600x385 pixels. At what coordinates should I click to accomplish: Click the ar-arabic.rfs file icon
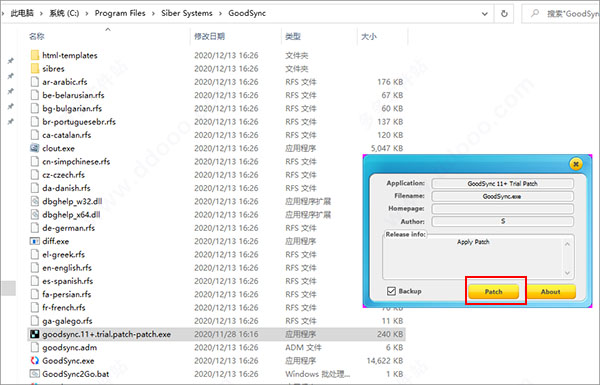[34, 82]
